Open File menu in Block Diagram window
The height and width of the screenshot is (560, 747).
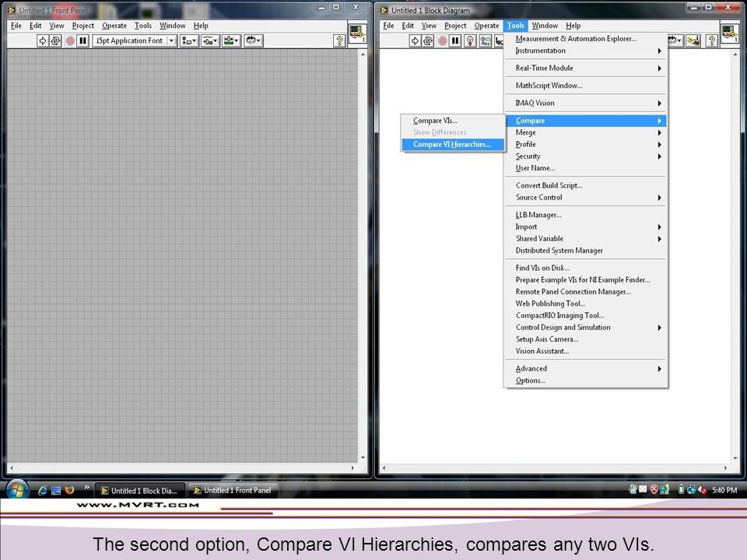pos(389,26)
